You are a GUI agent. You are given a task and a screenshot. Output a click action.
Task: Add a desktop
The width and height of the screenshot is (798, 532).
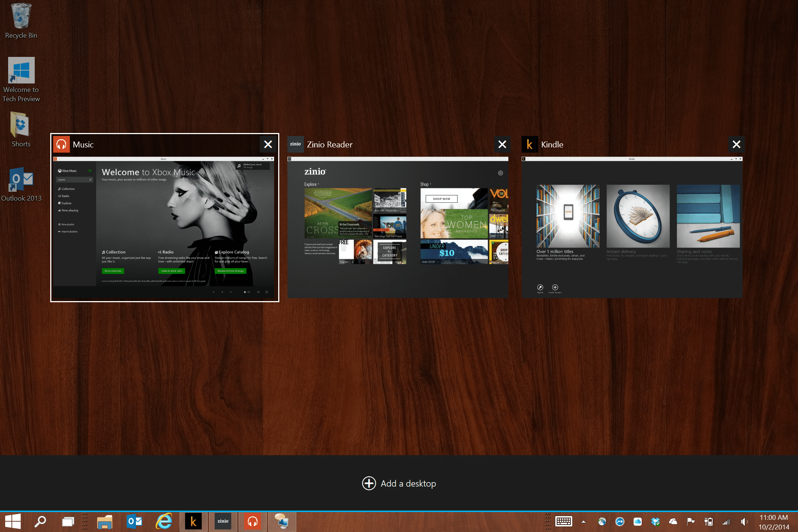click(399, 483)
